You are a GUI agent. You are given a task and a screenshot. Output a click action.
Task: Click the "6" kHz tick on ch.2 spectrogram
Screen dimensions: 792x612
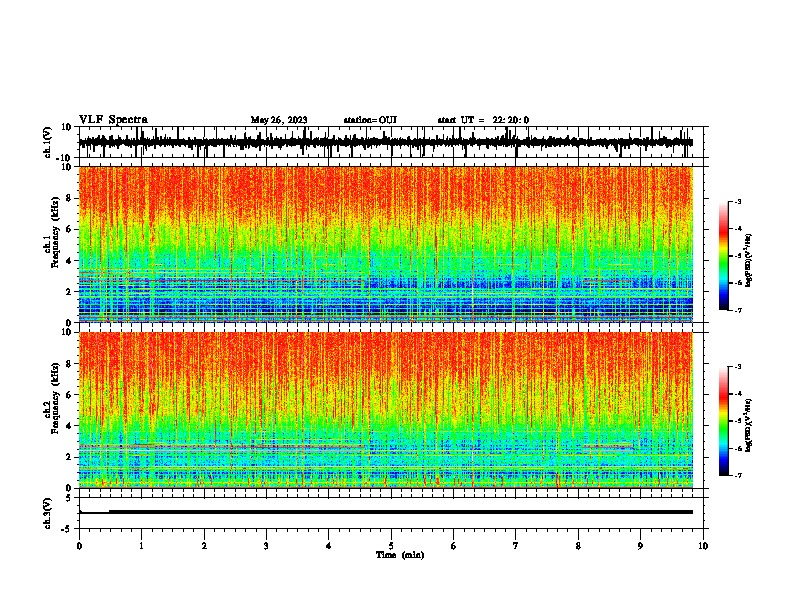(x=69, y=395)
